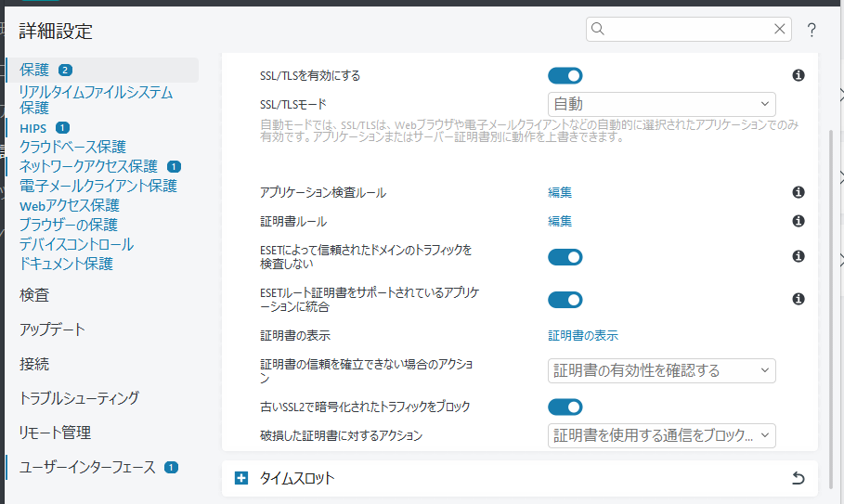Screen dimensions: 844x504
Task: Expand the タイムスロット section
Action: [x=242, y=479]
